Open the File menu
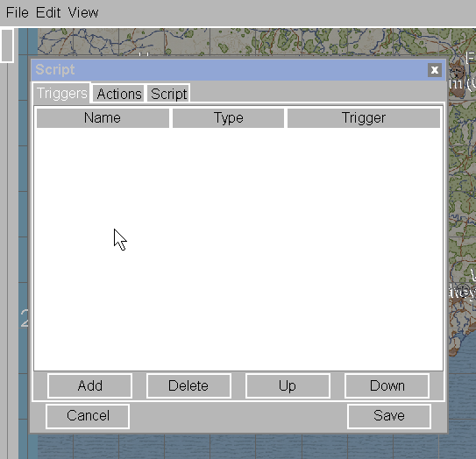This screenshot has height=459, width=476. (x=18, y=13)
